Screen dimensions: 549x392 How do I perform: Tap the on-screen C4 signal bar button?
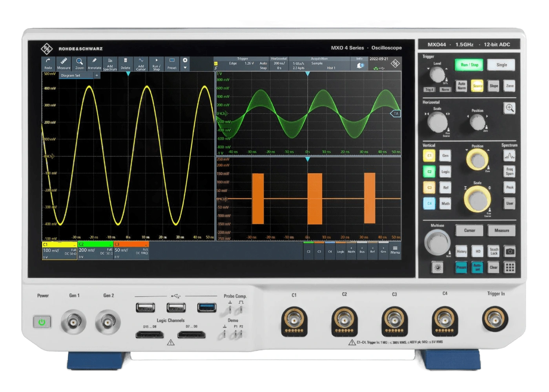330,251
